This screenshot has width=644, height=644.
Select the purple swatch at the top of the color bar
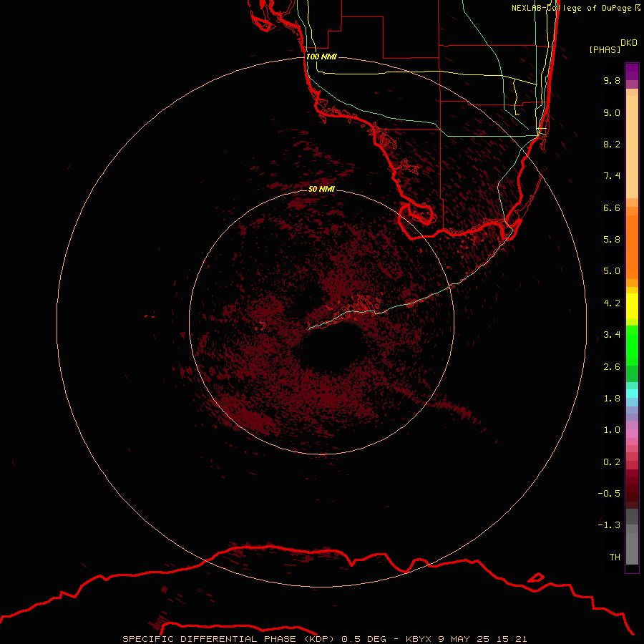pos(632,72)
